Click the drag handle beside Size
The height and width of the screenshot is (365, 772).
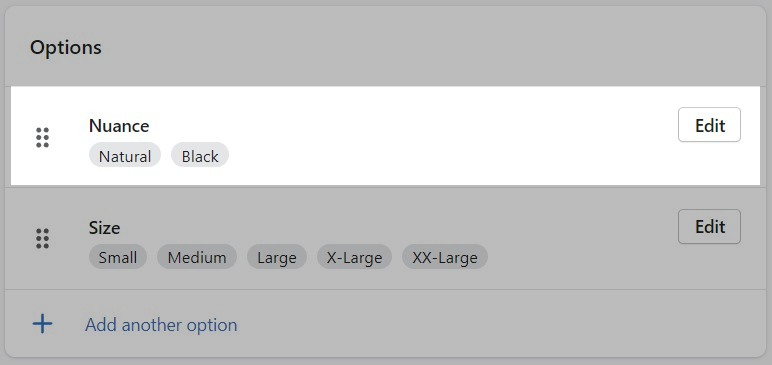[43, 239]
